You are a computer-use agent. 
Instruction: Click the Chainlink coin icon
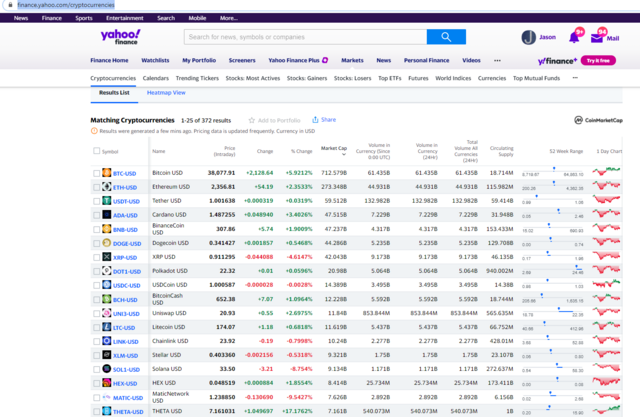point(107,341)
